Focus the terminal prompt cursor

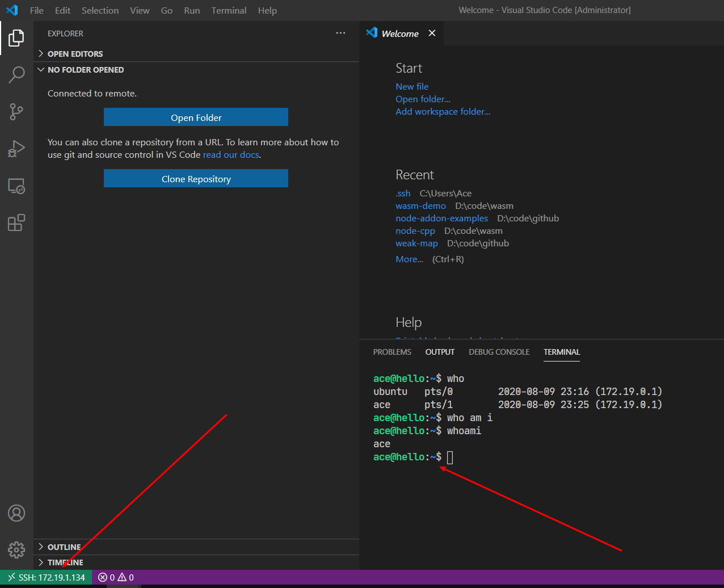tap(450, 457)
